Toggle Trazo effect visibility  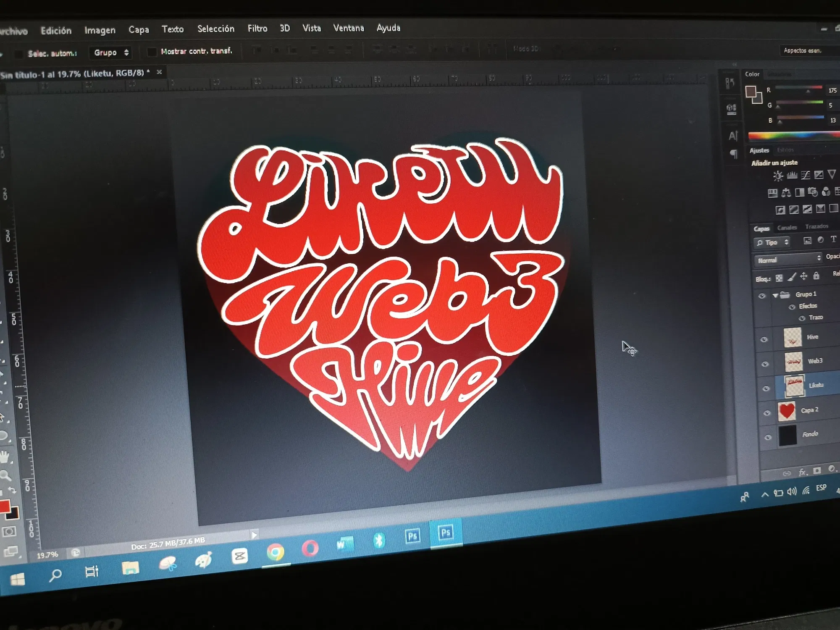802,318
